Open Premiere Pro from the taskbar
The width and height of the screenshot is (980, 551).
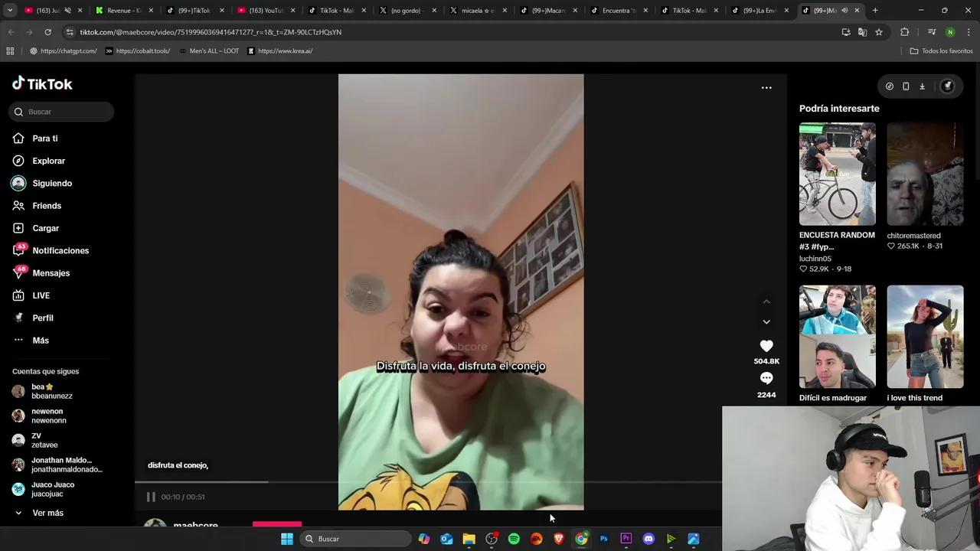coord(626,539)
